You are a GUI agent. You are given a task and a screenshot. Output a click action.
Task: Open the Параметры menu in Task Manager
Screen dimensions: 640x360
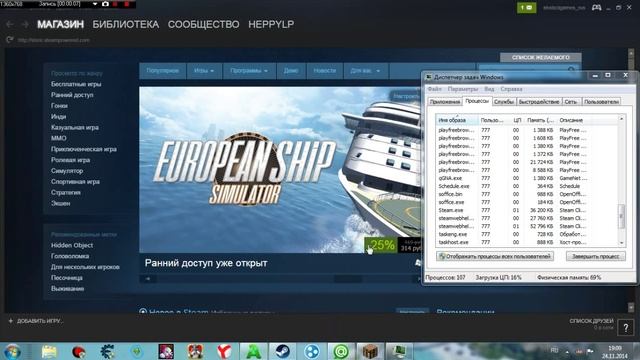tap(462, 89)
